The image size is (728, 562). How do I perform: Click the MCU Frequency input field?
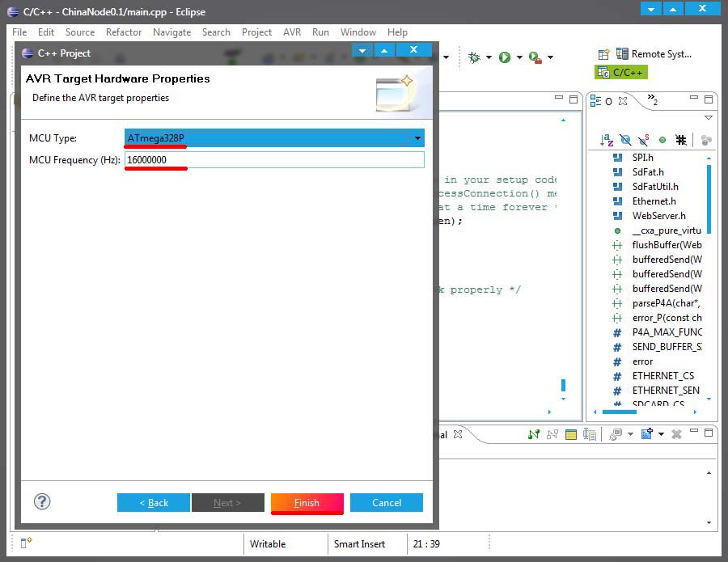click(x=274, y=159)
